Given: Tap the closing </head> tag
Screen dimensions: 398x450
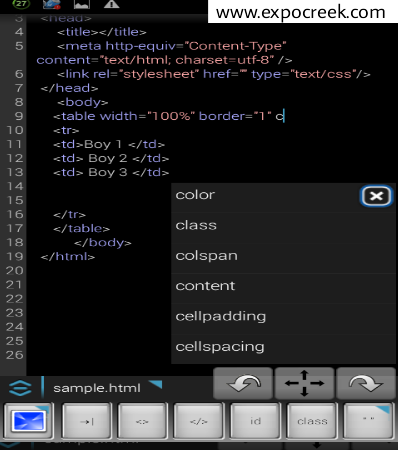Looking at the screenshot, I should 69,88.
